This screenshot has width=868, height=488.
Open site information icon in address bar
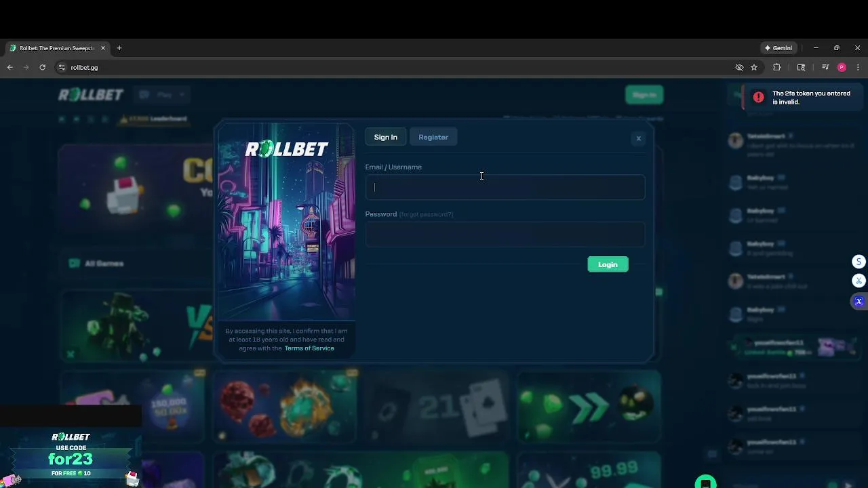tap(62, 67)
